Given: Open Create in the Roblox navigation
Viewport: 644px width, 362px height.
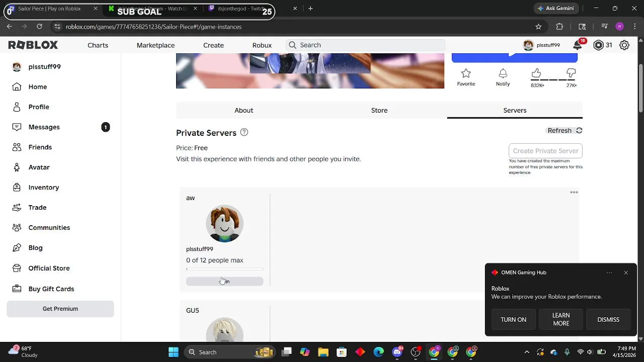Looking at the screenshot, I should click(213, 45).
